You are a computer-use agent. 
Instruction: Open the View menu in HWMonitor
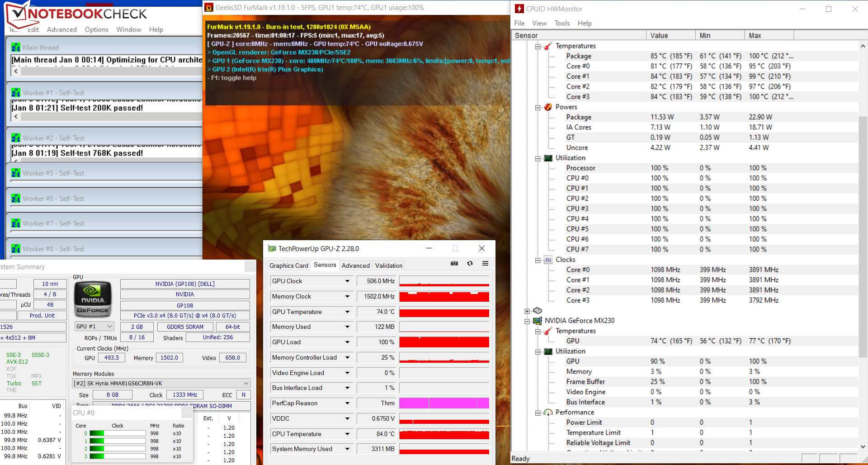click(x=539, y=23)
